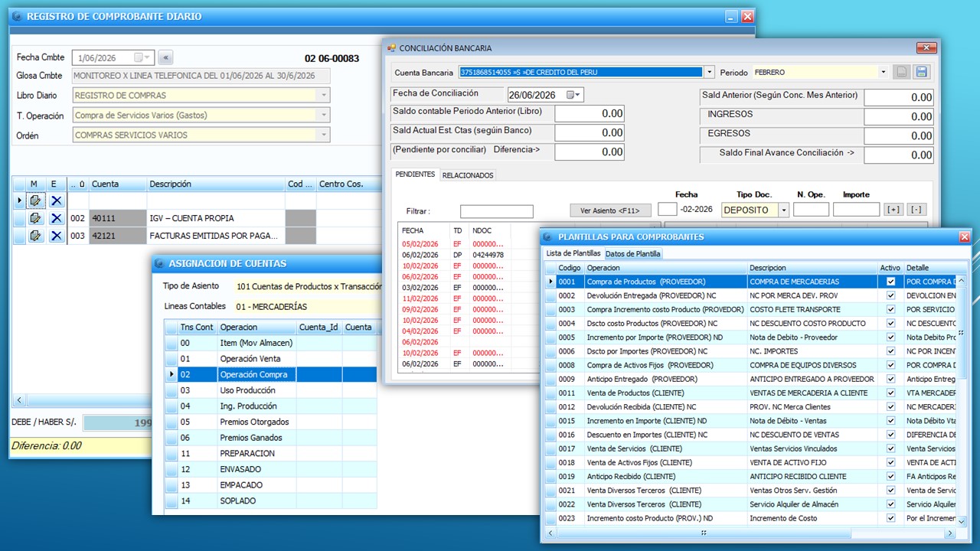Uncheck Activo for template 0001 Compra de Productos

coord(890,282)
